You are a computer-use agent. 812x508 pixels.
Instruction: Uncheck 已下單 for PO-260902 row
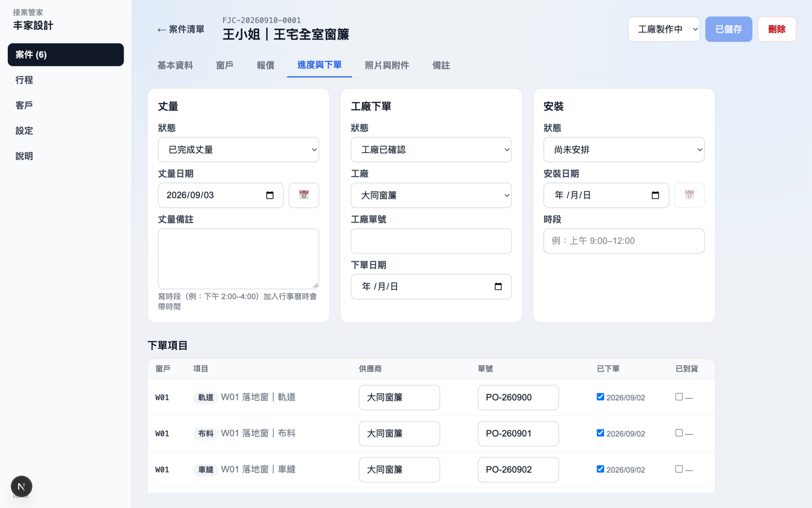600,469
